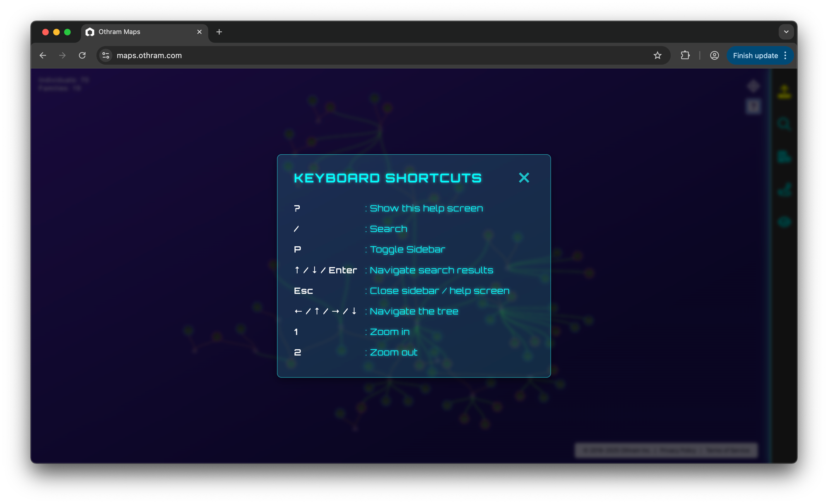Click the blurred question mark help button
This screenshot has height=504, width=828.
(x=753, y=106)
